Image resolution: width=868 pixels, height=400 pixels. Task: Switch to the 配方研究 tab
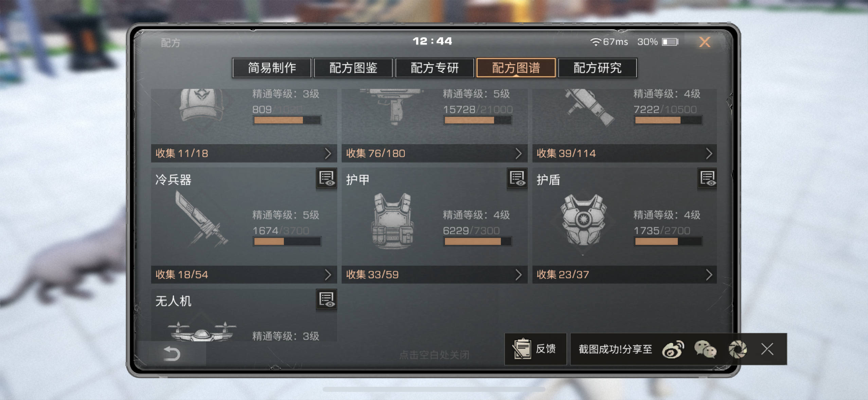click(597, 68)
